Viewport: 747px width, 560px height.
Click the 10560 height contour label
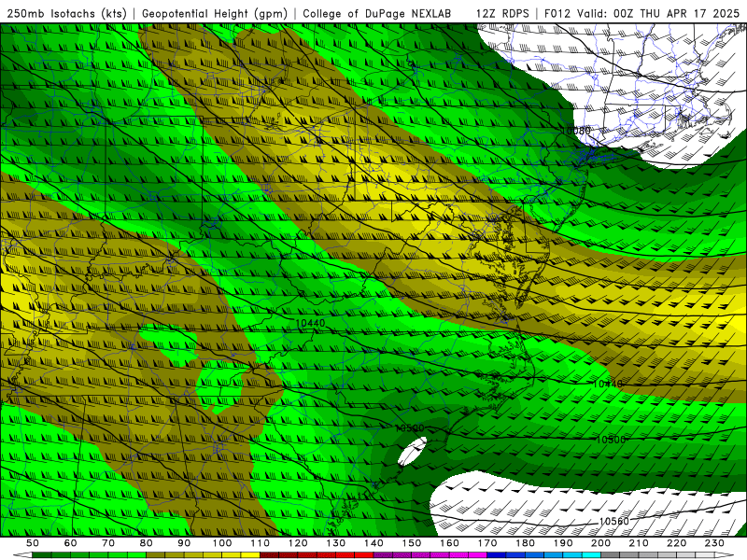613,522
